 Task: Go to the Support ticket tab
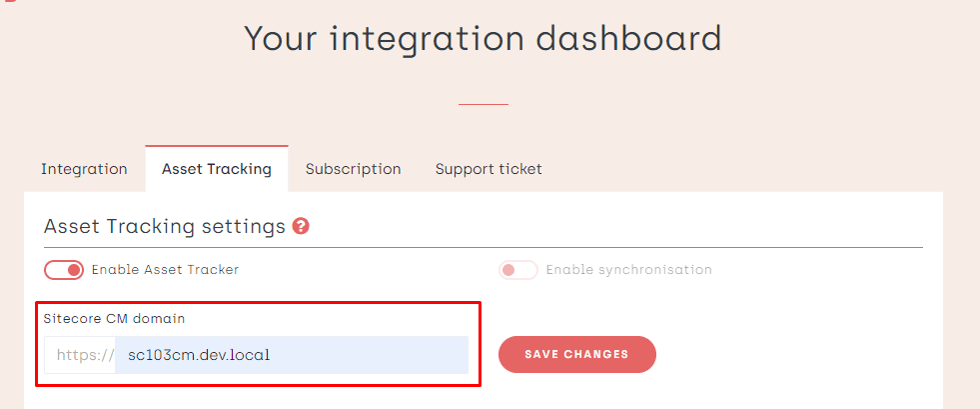point(489,169)
